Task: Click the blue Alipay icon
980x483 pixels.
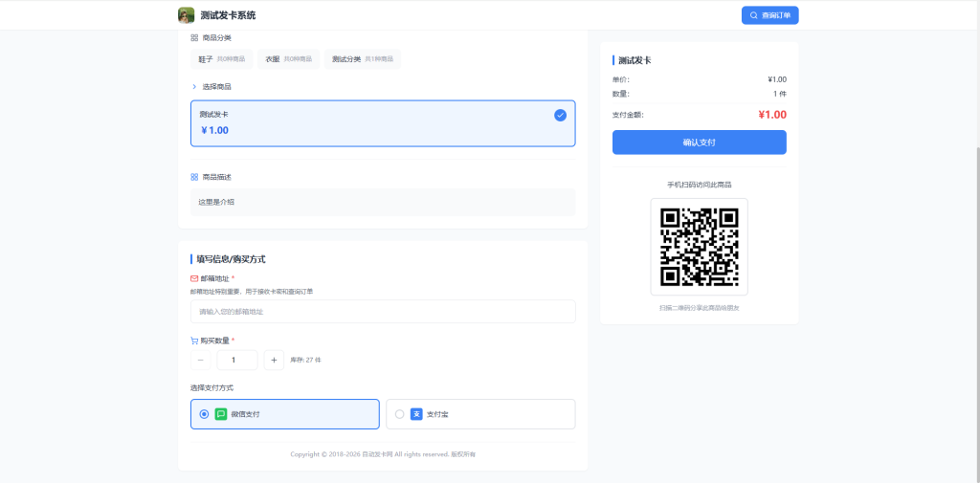Action: click(x=416, y=414)
